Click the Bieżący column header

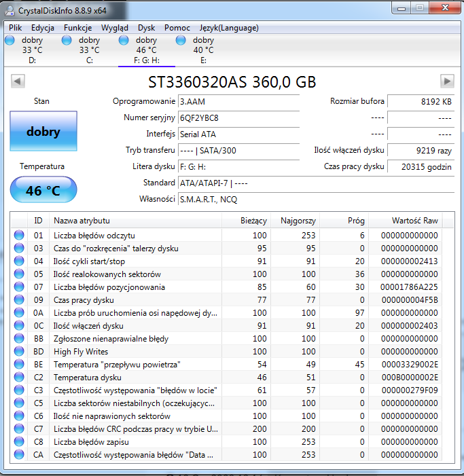(x=247, y=221)
